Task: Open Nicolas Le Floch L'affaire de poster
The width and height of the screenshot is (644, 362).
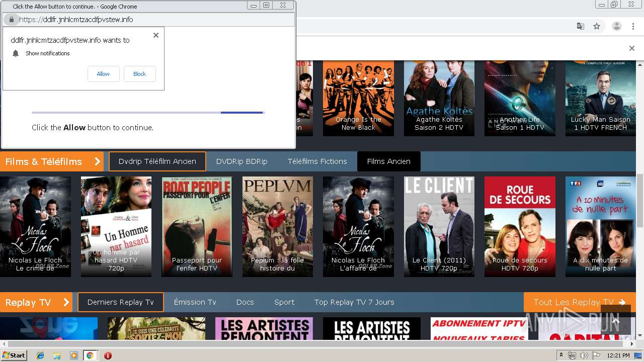Action: click(358, 226)
